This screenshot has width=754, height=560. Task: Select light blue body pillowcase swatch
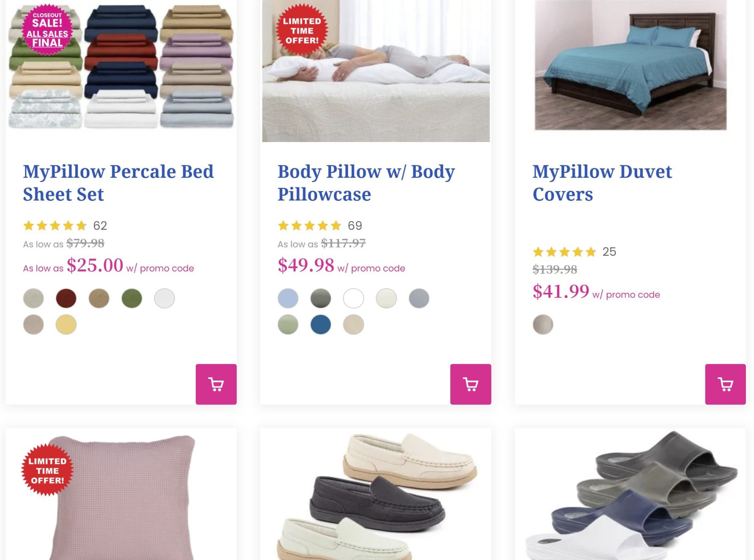(288, 298)
